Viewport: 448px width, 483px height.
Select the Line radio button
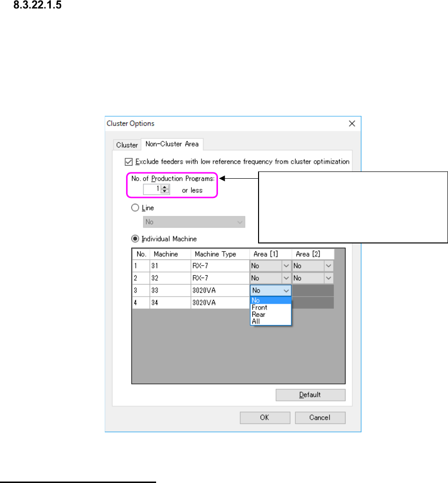[135, 208]
